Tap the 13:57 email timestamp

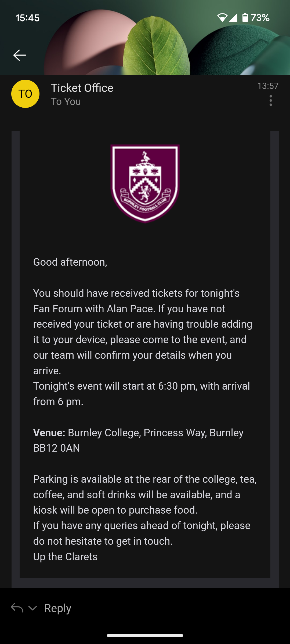(268, 86)
